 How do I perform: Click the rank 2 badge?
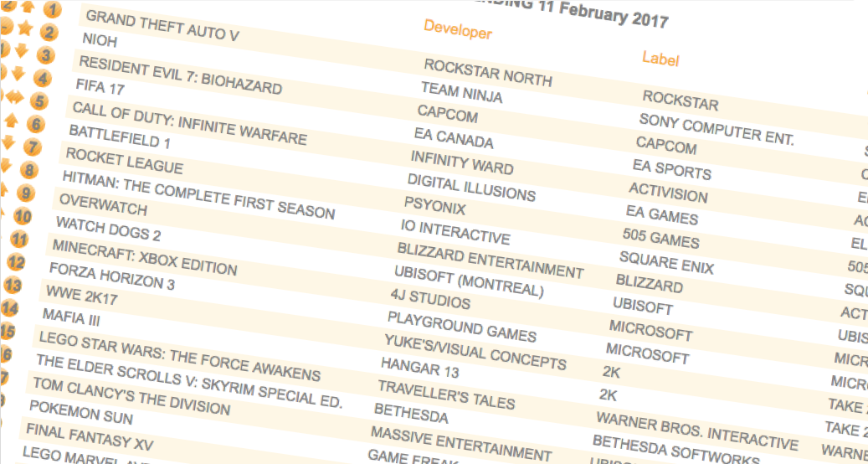click(49, 33)
